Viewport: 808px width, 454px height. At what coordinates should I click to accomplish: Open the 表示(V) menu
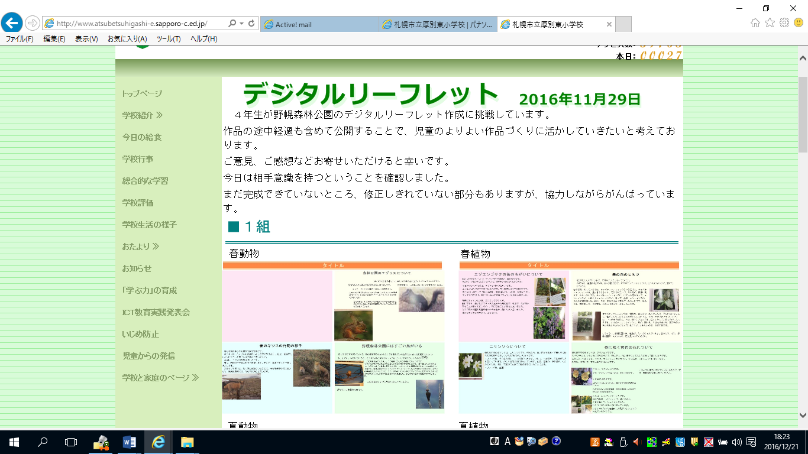point(86,39)
